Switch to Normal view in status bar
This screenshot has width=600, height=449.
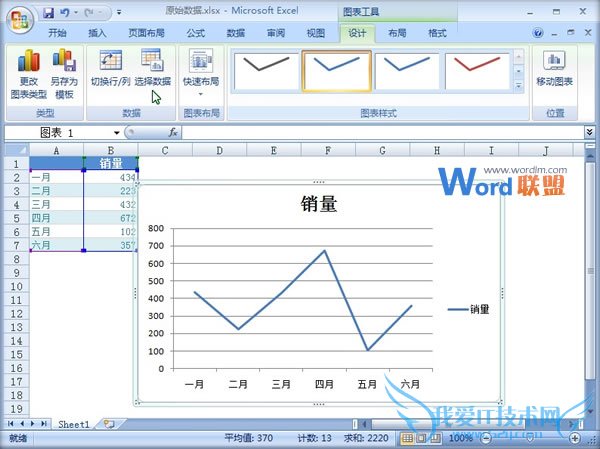[407, 438]
